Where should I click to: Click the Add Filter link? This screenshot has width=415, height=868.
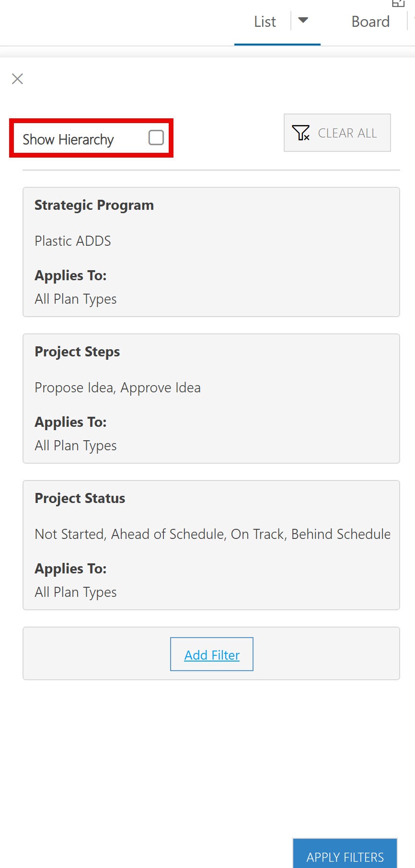click(x=212, y=654)
